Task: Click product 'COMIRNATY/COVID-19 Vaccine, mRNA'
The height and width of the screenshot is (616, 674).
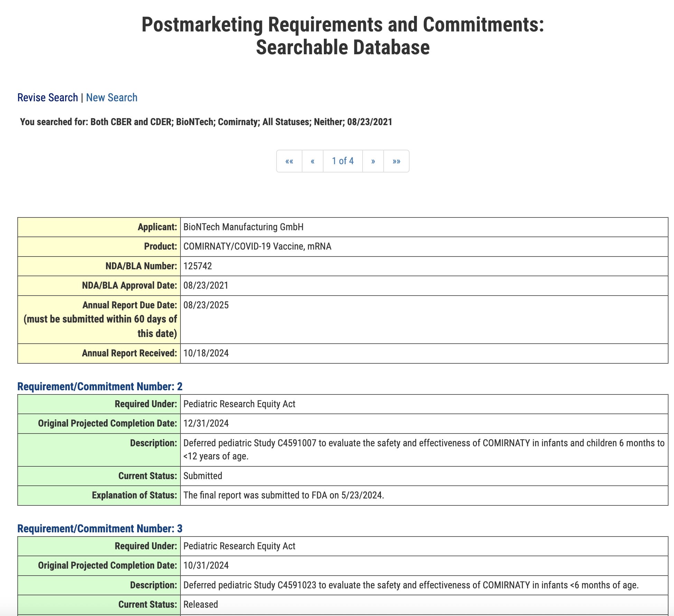Action: coord(257,246)
